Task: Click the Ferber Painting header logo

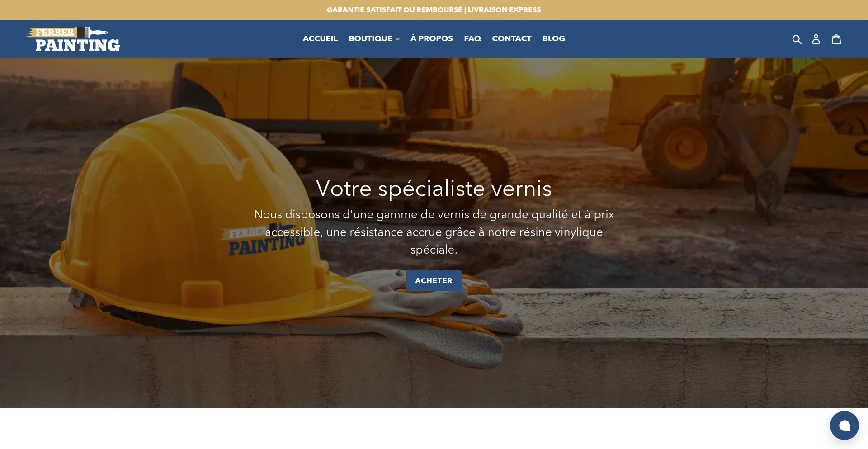Action: 73,39
